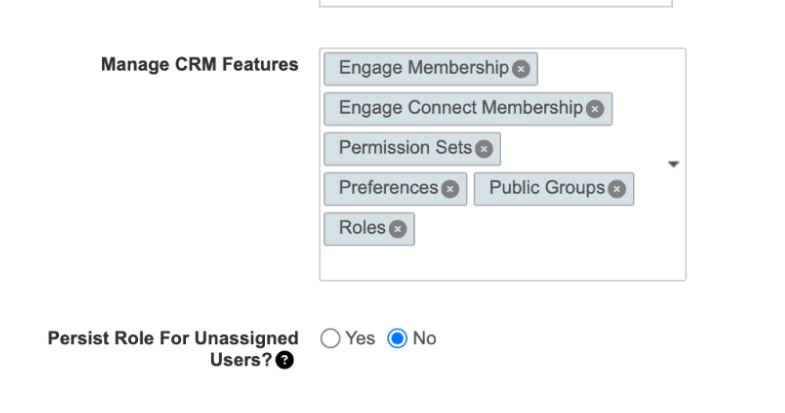This screenshot has width=785, height=413.
Task: Click the x icon on Public Groups
Action: coord(617,189)
